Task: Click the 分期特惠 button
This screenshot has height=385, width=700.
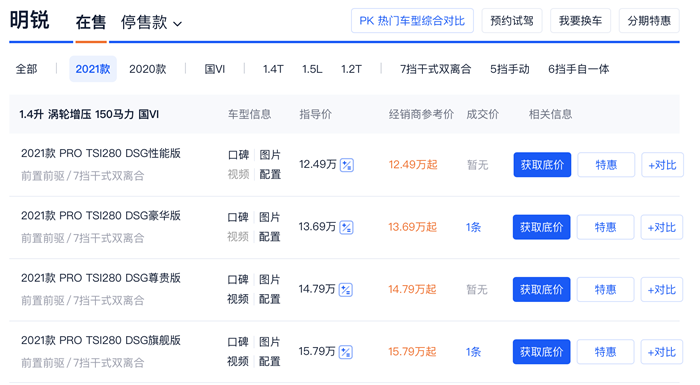Action: click(649, 21)
